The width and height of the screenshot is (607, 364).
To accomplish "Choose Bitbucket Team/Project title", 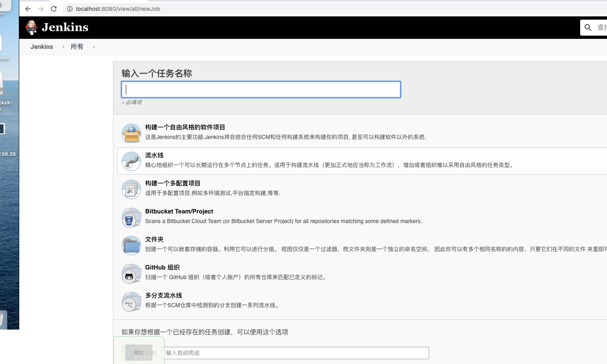I will pos(179,211).
